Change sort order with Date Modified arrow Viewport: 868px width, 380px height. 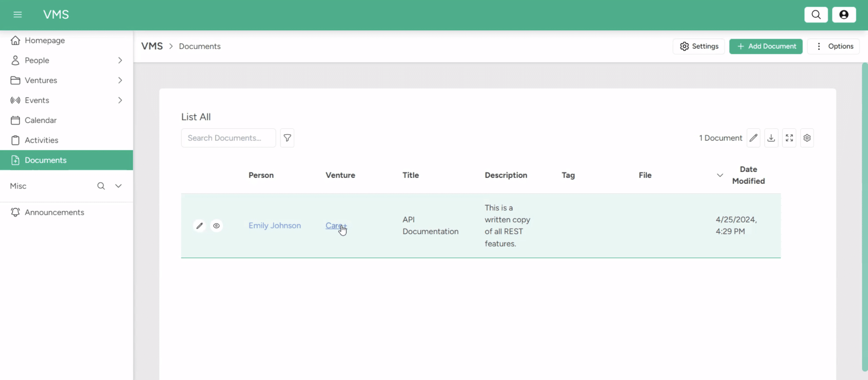719,175
